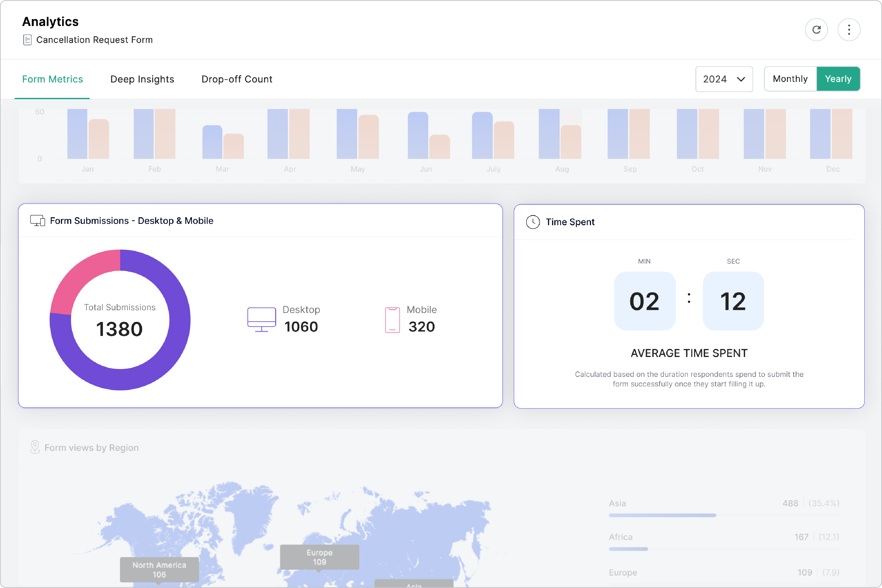Click the North America 106 map label
Screen dimensions: 882x588
[x=159, y=569]
